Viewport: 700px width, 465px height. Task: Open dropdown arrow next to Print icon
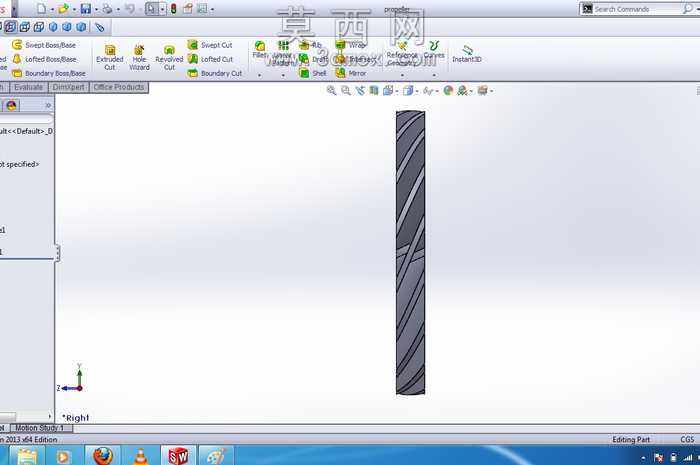[118, 9]
